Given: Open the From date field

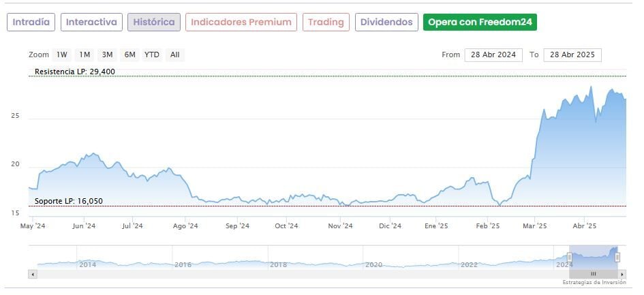Looking at the screenshot, I should [493, 55].
